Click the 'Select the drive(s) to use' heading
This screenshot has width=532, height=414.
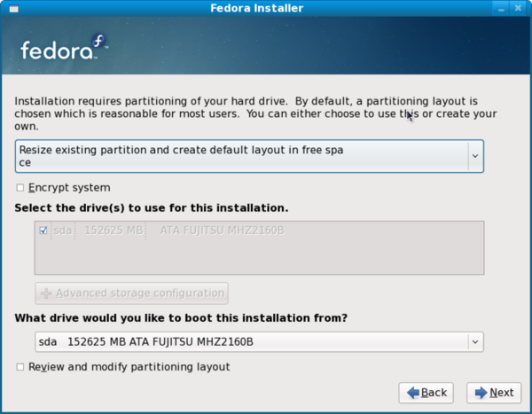pos(152,207)
